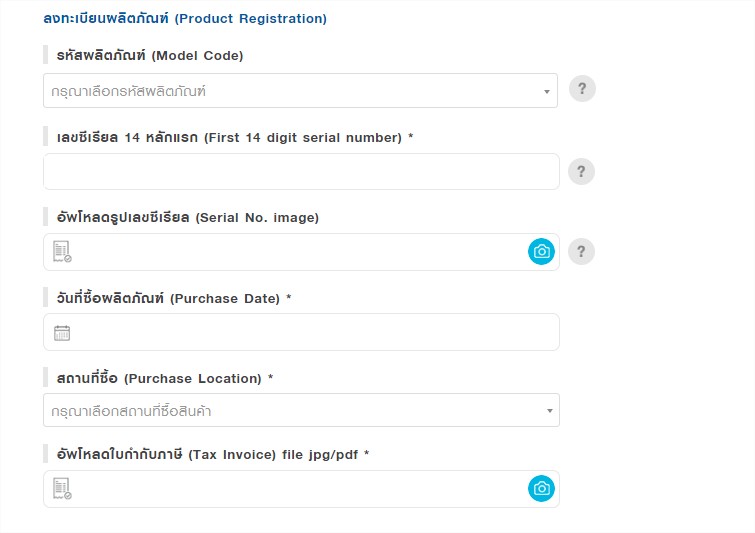
Task: Open help for Serial No. image upload
Action: coord(581,251)
